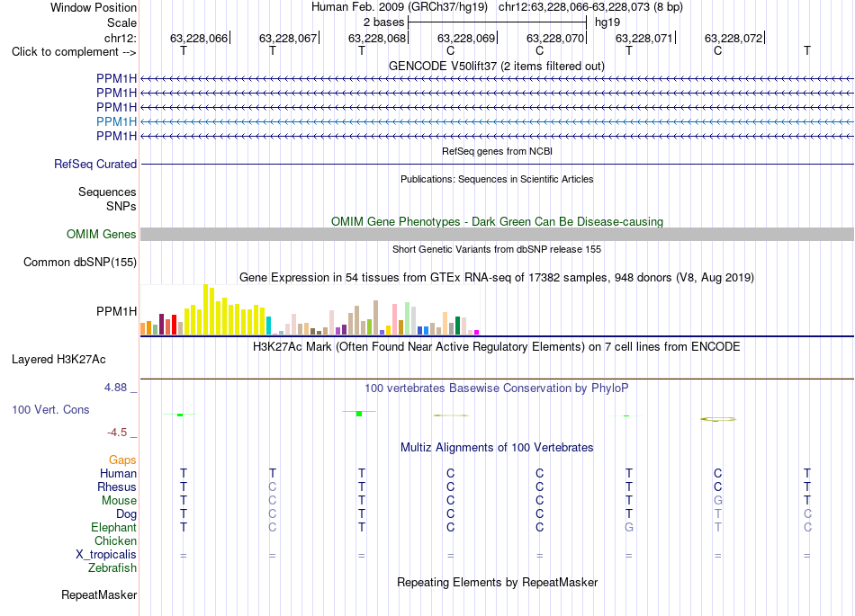Click 'Repeating Elements by RepeatMasker' title
Image resolution: width=855 pixels, height=616 pixels.
[497, 582]
